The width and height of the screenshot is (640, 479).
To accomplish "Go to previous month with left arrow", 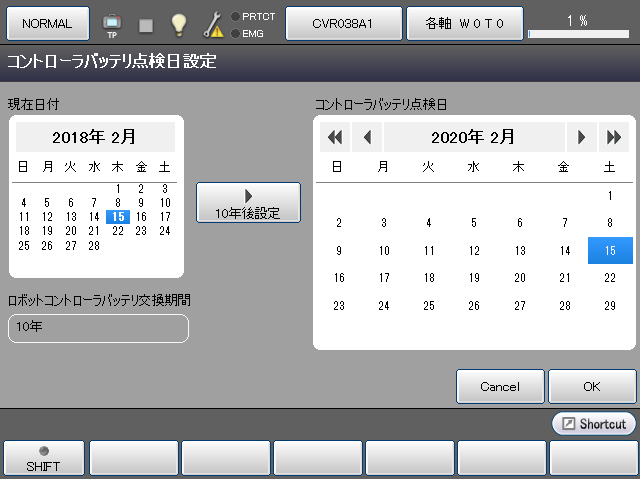I will pos(367,137).
